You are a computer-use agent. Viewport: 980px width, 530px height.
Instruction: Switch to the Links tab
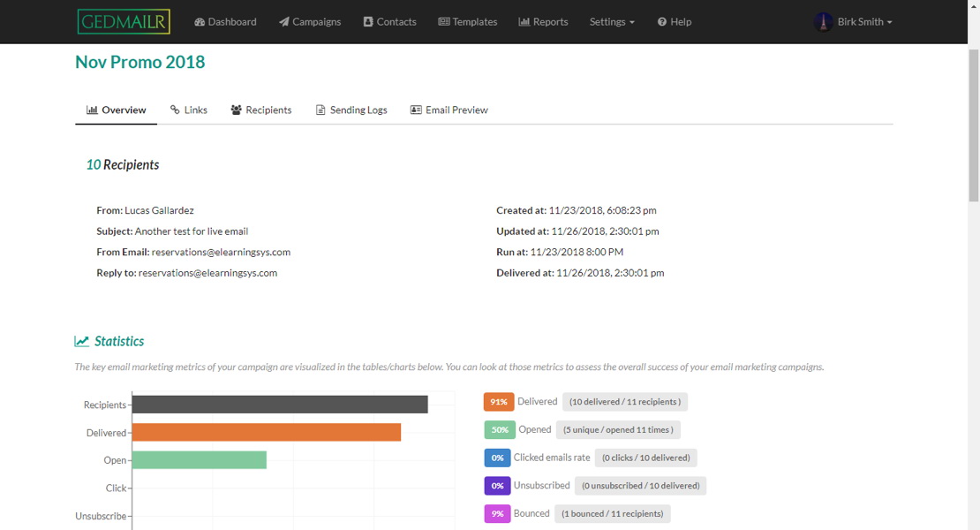pos(189,110)
